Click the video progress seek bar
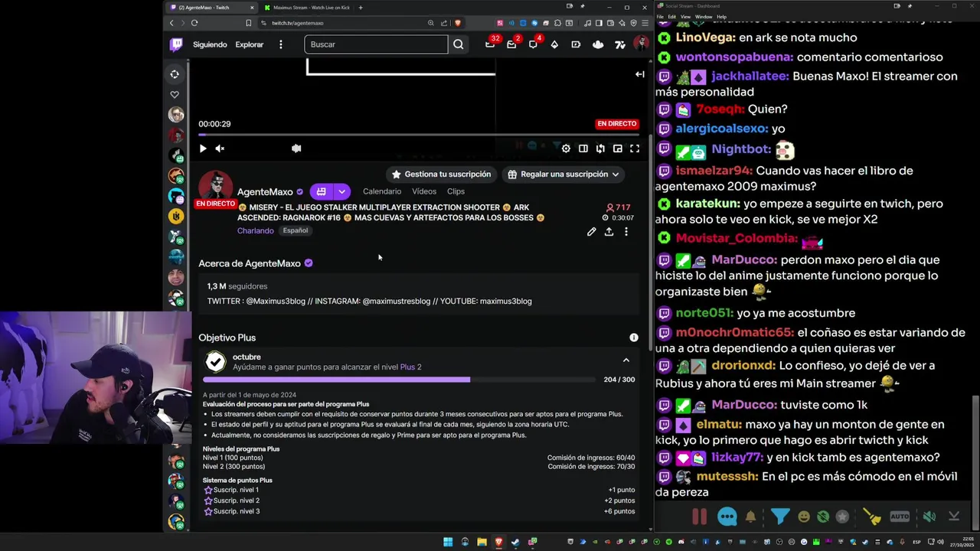980x551 pixels. click(x=418, y=135)
